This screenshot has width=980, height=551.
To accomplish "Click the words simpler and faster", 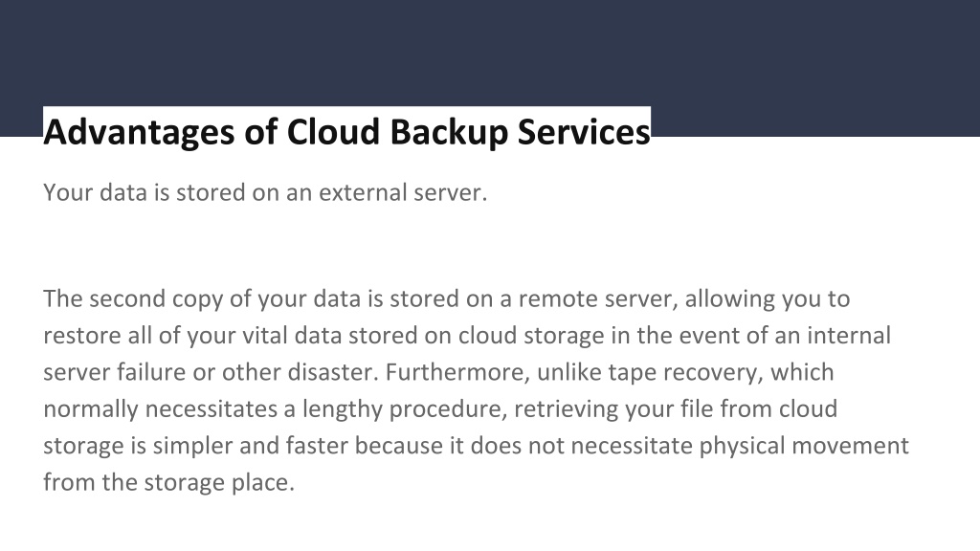I will click(x=251, y=446).
